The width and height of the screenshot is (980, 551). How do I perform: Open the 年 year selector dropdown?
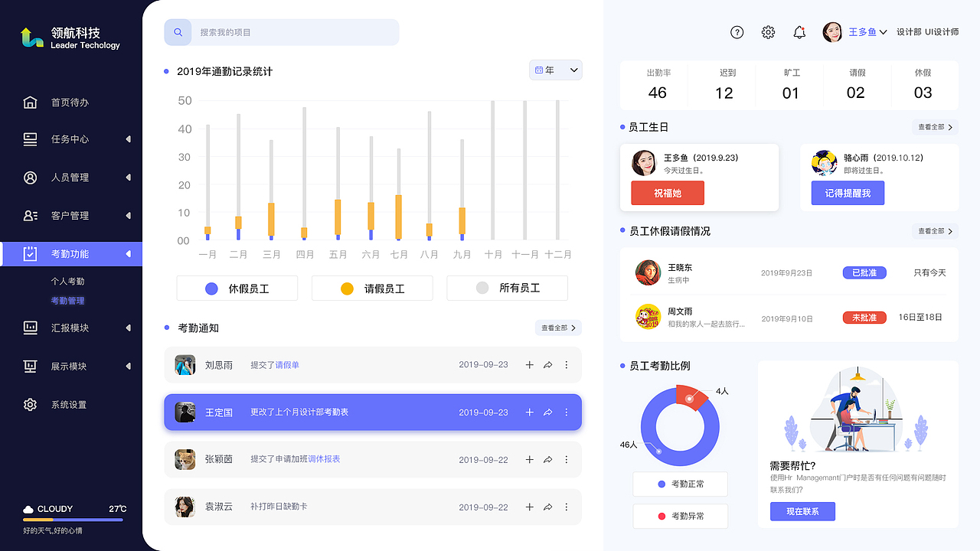pos(555,70)
